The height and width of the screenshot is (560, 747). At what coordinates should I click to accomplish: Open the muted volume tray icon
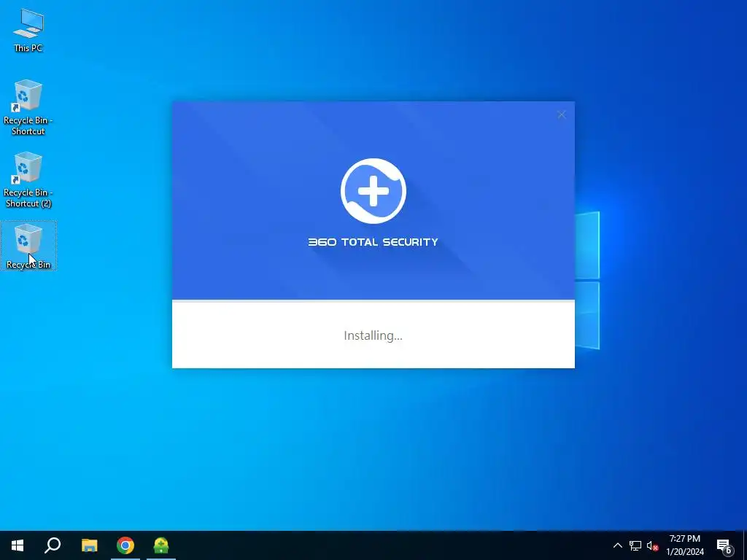click(x=652, y=545)
